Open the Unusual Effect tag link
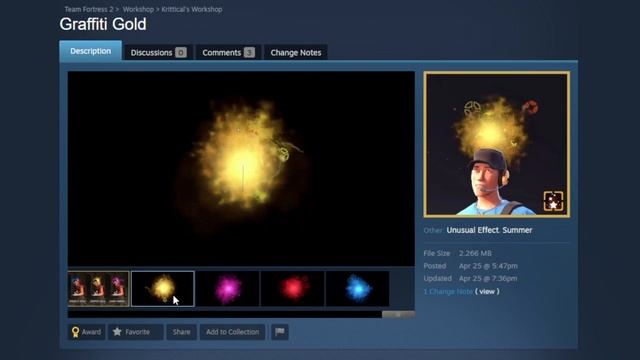This screenshot has width=640, height=360. 472,230
